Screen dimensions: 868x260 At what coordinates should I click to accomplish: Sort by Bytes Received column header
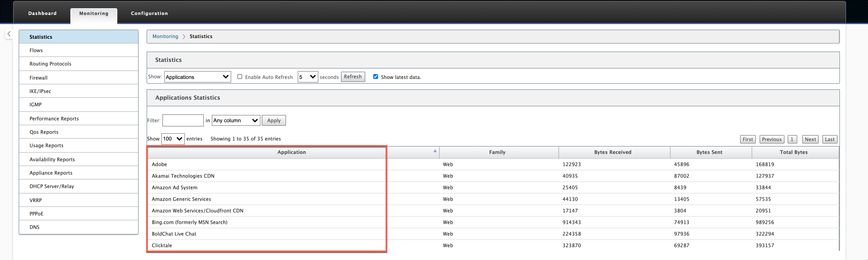pyautogui.click(x=614, y=152)
